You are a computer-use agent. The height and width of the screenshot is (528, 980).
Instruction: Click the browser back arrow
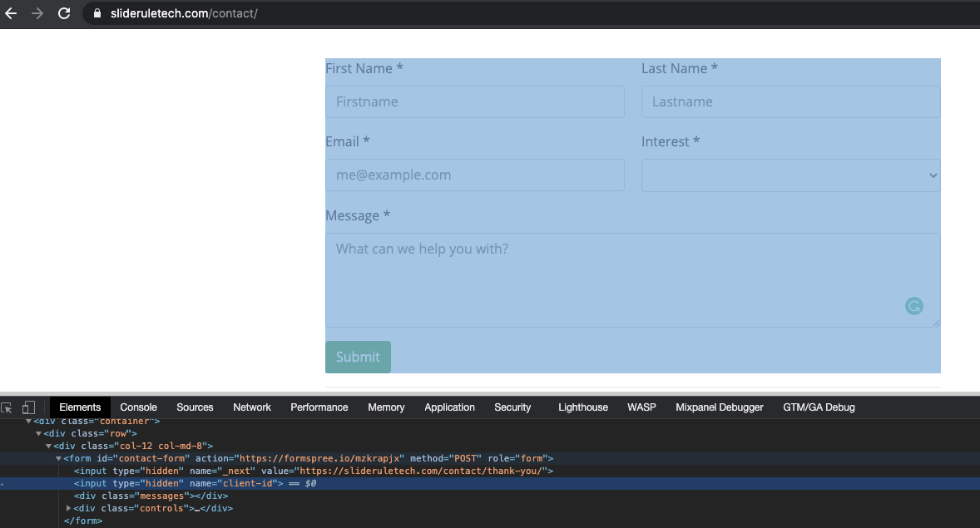click(x=11, y=13)
